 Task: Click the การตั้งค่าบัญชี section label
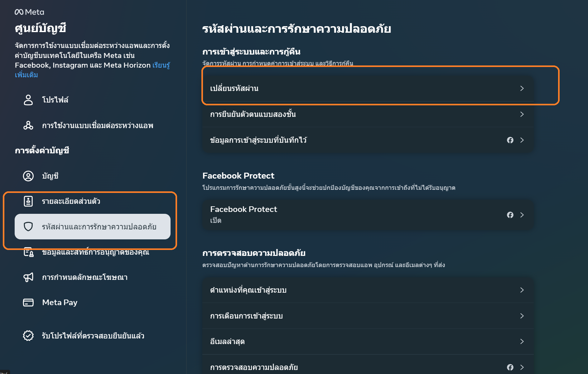[42, 151]
